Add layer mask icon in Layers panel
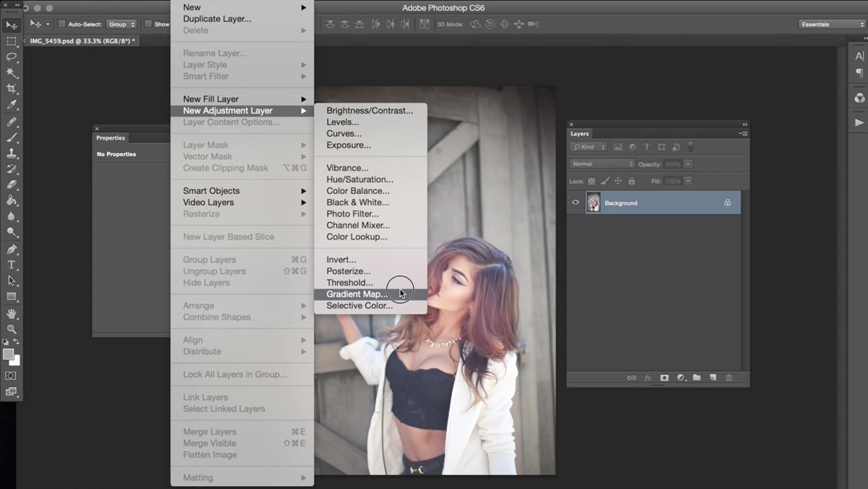Image resolution: width=868 pixels, height=489 pixels. (664, 378)
